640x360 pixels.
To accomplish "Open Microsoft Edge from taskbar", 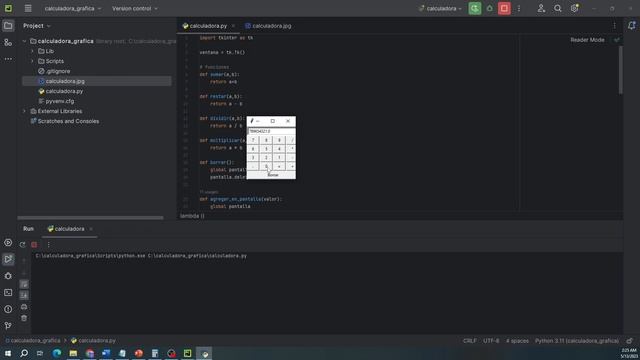I will (57, 353).
